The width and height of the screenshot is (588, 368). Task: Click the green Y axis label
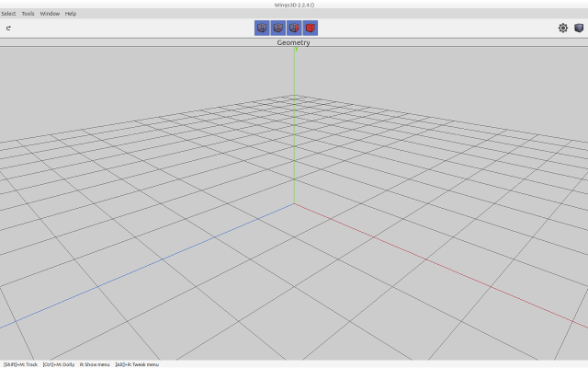[296, 49]
